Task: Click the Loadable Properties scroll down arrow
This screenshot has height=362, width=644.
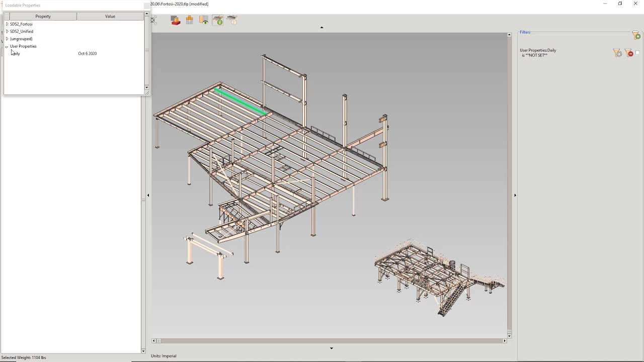Action: (x=146, y=87)
